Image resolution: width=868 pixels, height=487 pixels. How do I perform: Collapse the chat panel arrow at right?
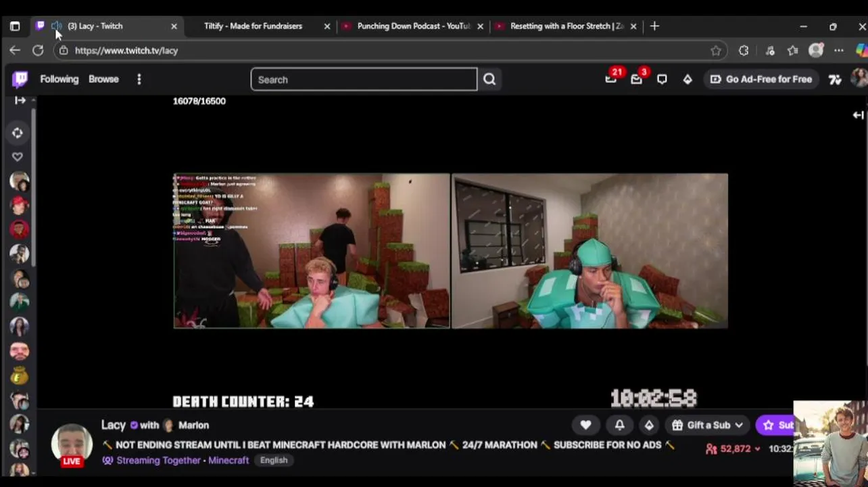pyautogui.click(x=858, y=115)
